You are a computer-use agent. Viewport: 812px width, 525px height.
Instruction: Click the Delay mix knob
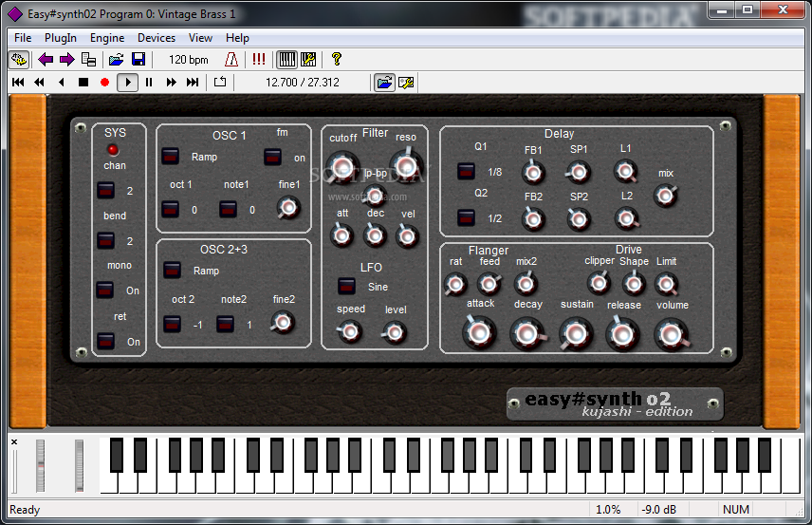[666, 196]
